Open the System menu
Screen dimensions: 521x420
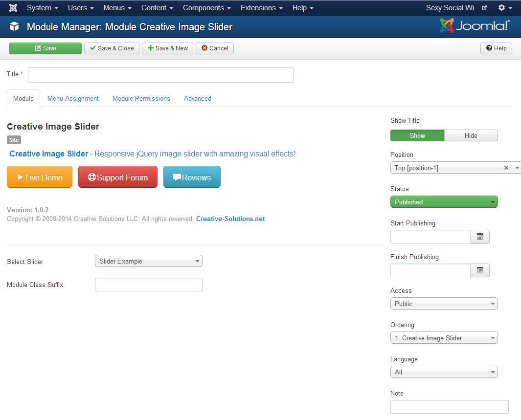43,8
